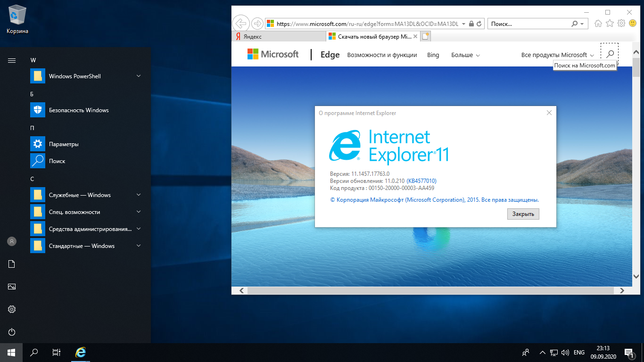This screenshot has width=644, height=362.
Task: Click the IE forward navigation arrow
Action: point(257,23)
